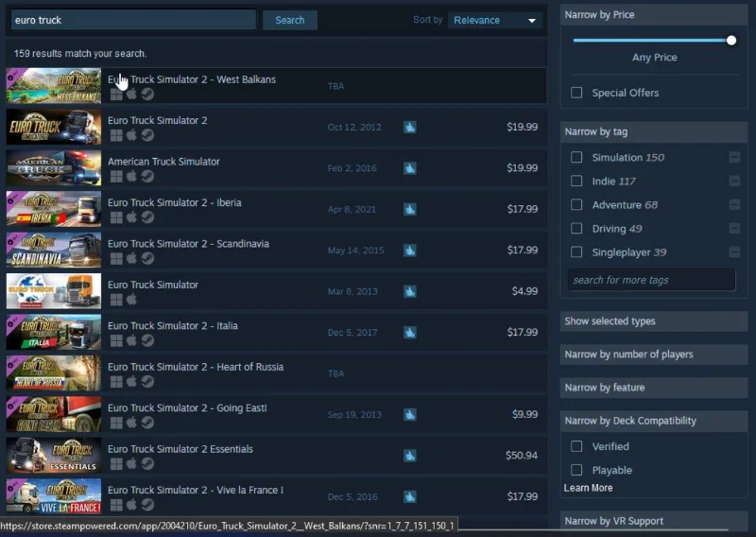Open the Learn More link

click(x=588, y=488)
